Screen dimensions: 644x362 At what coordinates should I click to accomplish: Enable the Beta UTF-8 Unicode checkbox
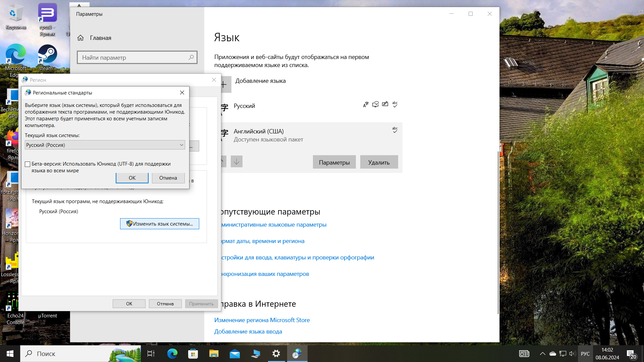tap(28, 164)
